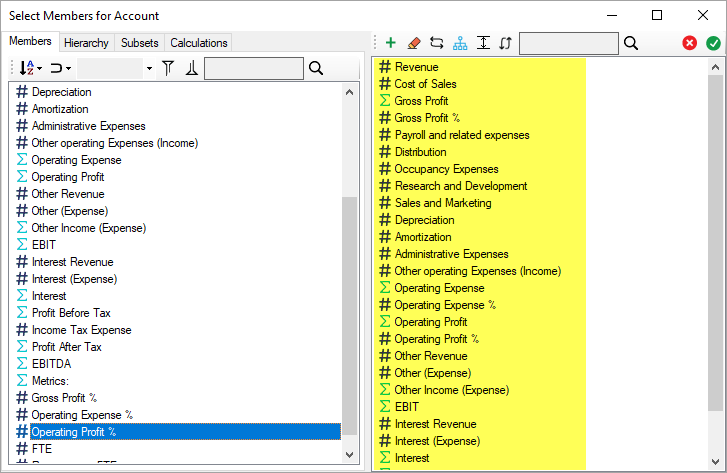727x473 pixels.
Task: Switch to the Subsets tab
Action: point(139,43)
